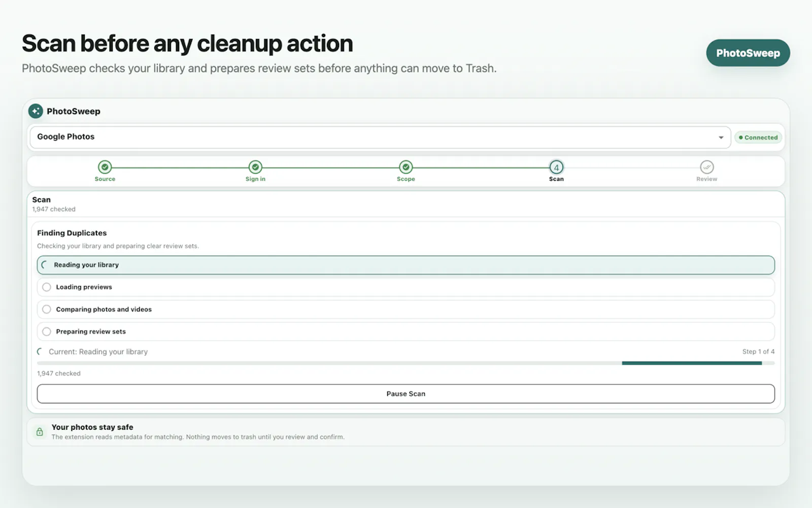Click the Preparing review sets text
Screen dimensions: 812x508
pos(91,332)
